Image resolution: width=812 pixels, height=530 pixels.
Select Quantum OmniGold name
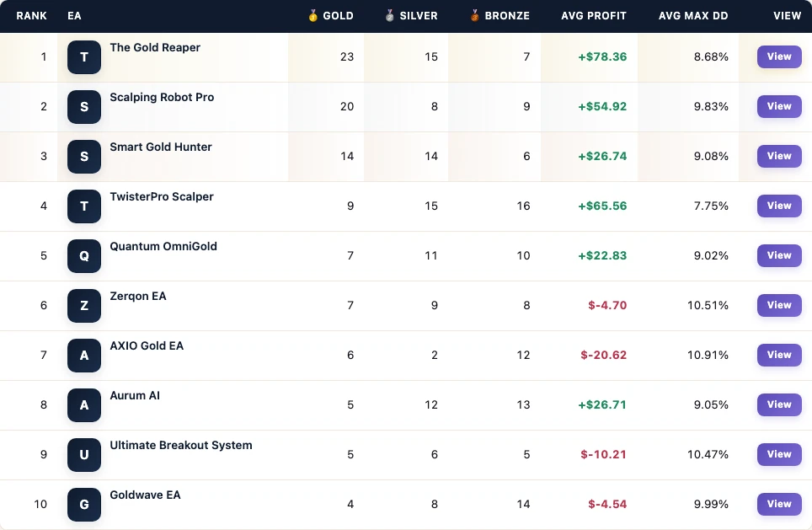(x=163, y=247)
